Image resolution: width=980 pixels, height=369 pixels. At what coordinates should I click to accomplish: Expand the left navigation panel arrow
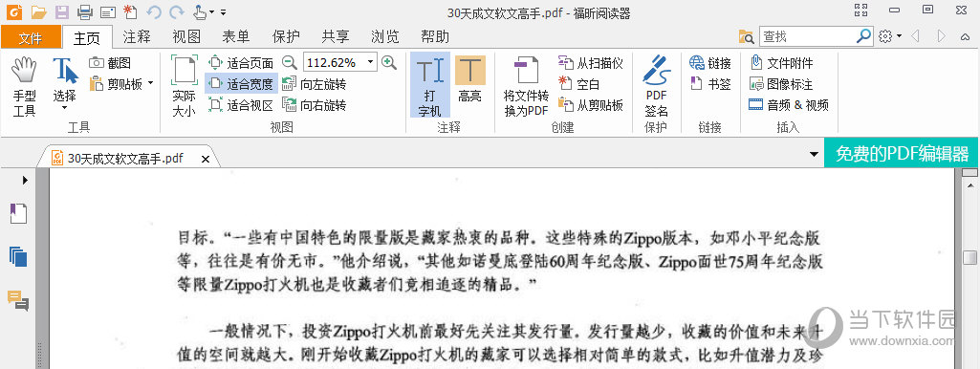tap(25, 180)
